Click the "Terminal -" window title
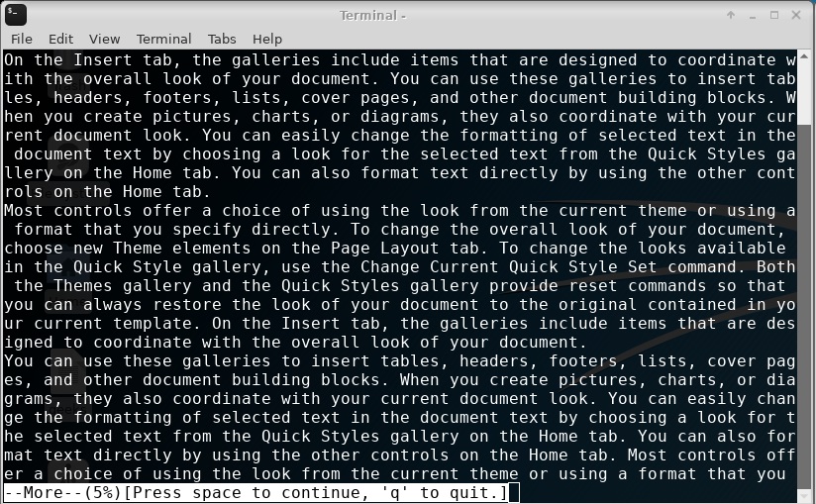Image resolution: width=816 pixels, height=504 pixels. (x=372, y=15)
